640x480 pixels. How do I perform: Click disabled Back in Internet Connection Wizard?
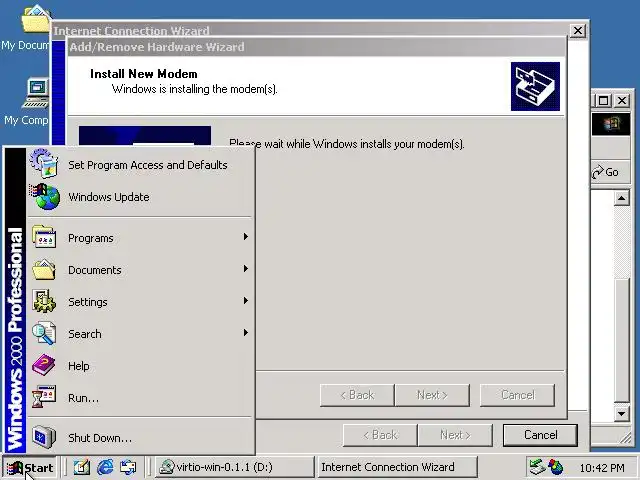[x=380, y=435]
